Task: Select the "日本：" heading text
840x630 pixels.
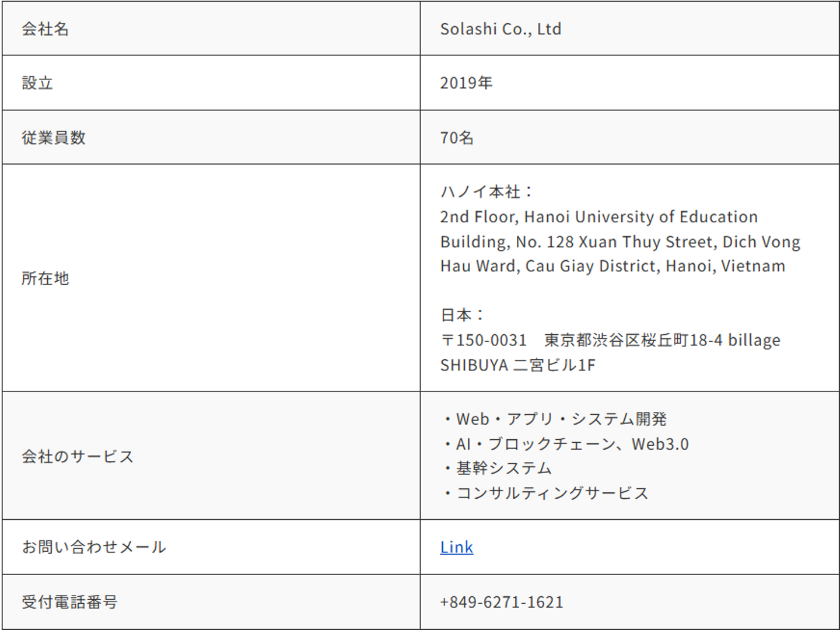Action: (463, 315)
